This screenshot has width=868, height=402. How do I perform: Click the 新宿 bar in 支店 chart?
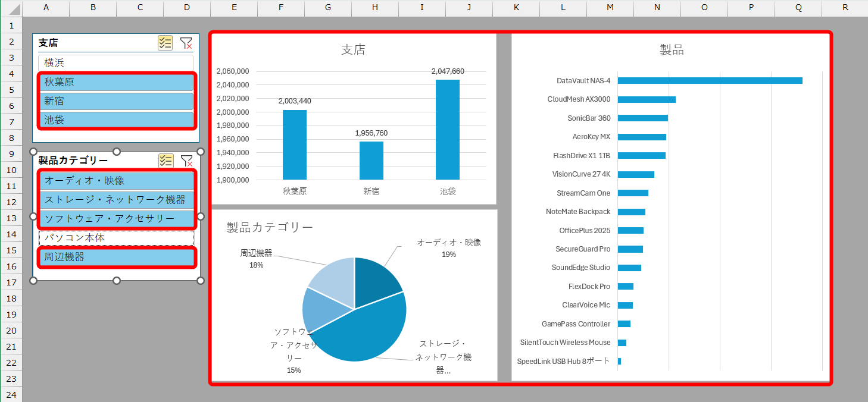(x=371, y=161)
